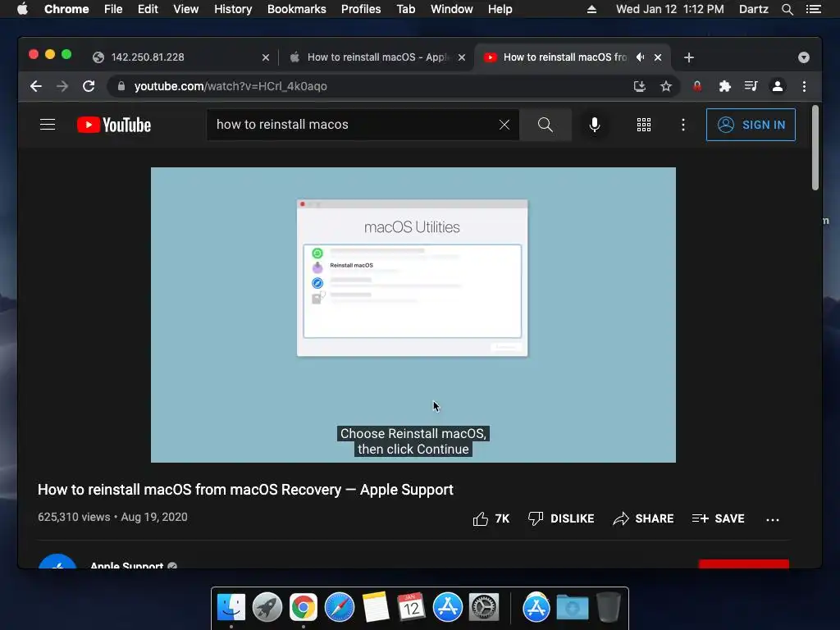Open the Trash in the Dock
Image resolution: width=840 pixels, height=630 pixels.
(609, 607)
